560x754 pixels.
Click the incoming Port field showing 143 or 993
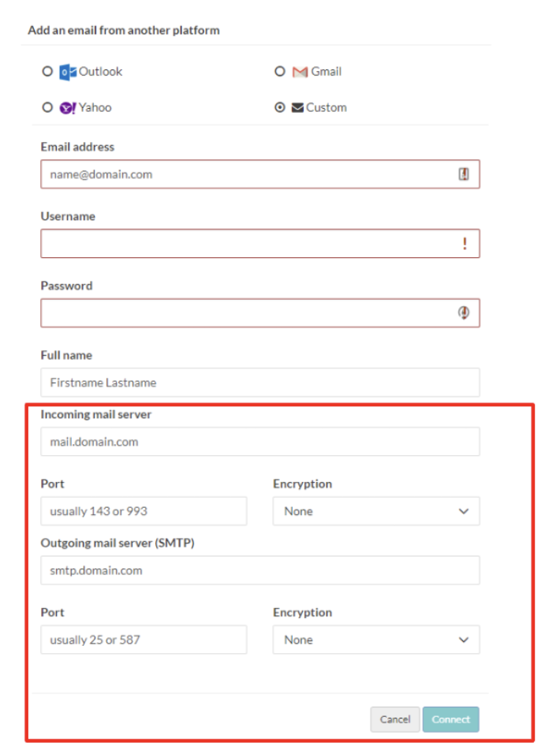(x=144, y=511)
